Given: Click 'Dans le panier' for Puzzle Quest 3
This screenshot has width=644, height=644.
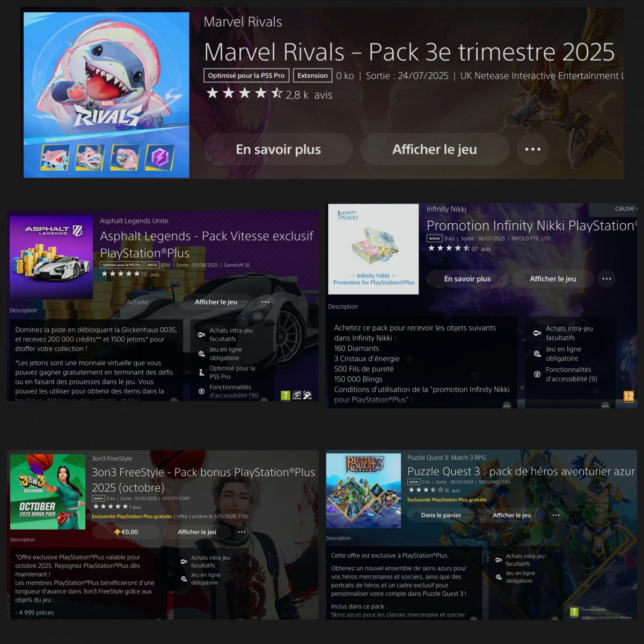Looking at the screenshot, I should [x=441, y=515].
